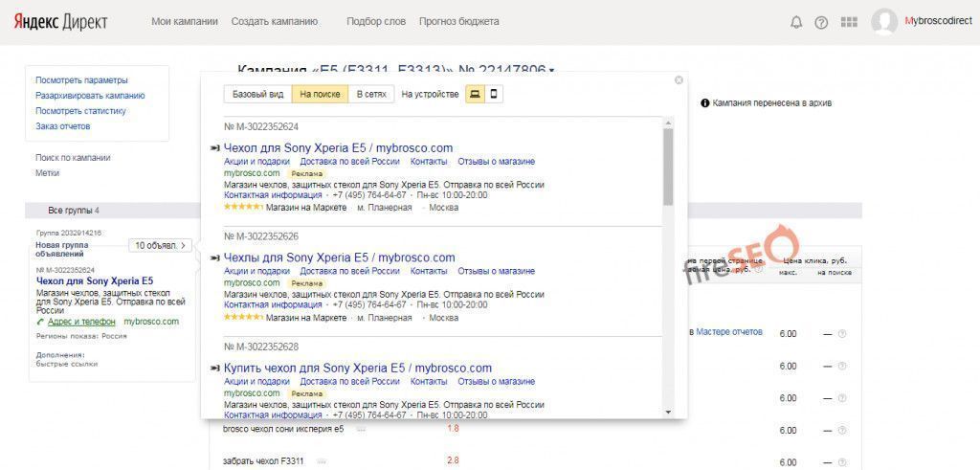
Task: Switch preview to mobile device
Action: [x=494, y=94]
